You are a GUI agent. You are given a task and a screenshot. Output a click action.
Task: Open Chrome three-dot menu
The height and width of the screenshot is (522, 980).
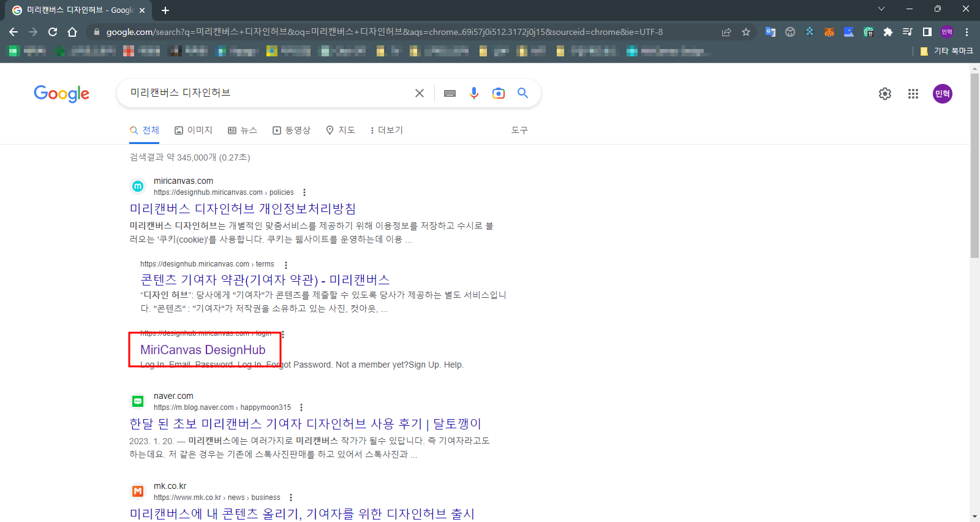(x=967, y=32)
